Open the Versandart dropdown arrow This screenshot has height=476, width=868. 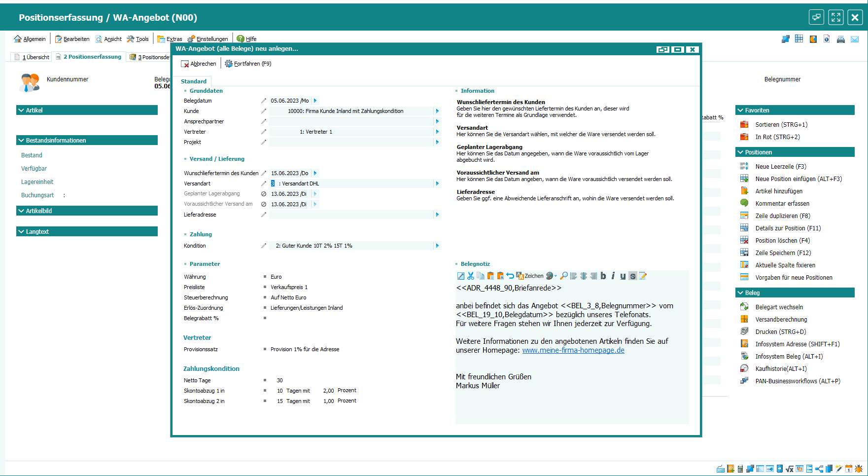coord(437,183)
